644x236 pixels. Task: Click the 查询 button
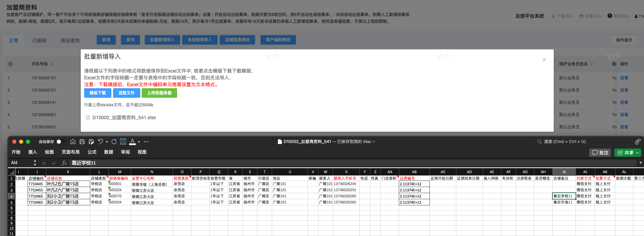[x=130, y=40]
